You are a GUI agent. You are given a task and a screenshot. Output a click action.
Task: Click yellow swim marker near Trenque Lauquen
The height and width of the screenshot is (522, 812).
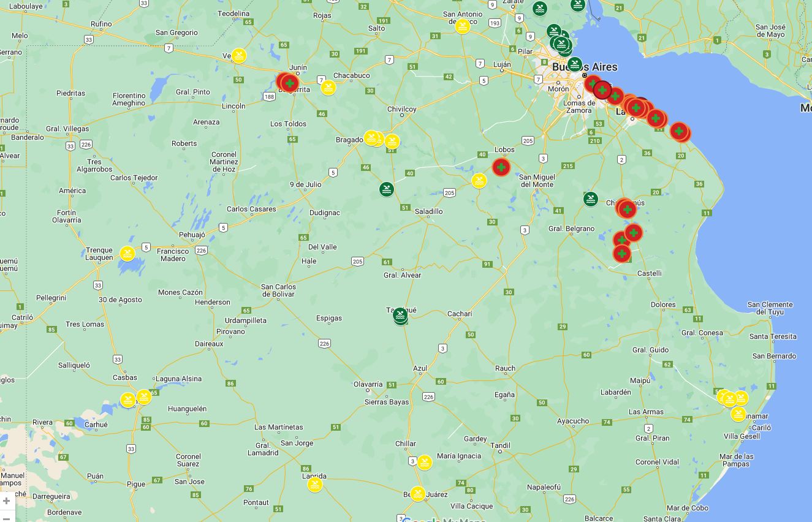coord(127,253)
